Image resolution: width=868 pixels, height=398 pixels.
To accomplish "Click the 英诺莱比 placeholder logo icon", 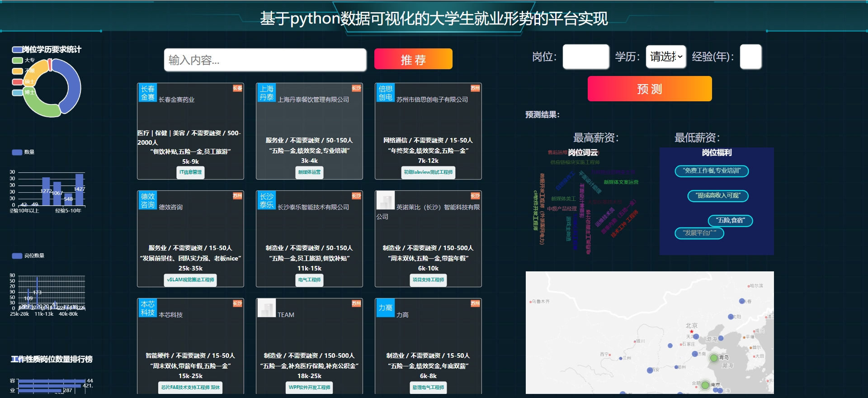I will tap(386, 200).
